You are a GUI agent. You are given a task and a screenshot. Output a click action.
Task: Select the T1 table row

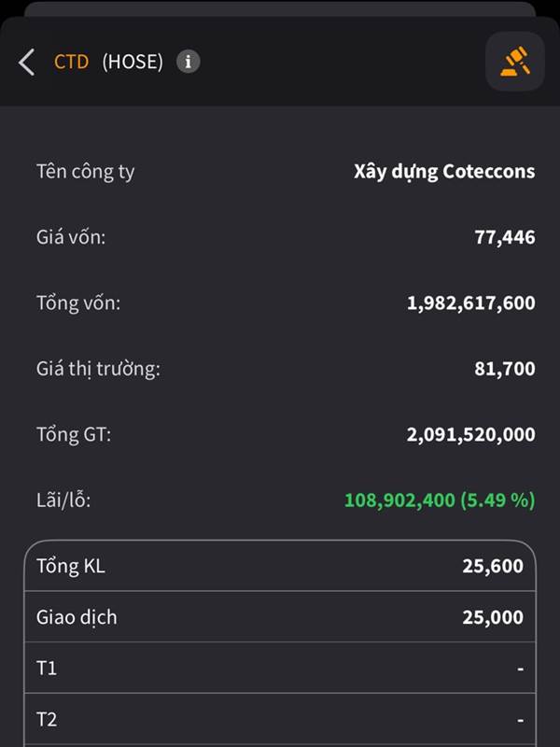[x=280, y=669]
